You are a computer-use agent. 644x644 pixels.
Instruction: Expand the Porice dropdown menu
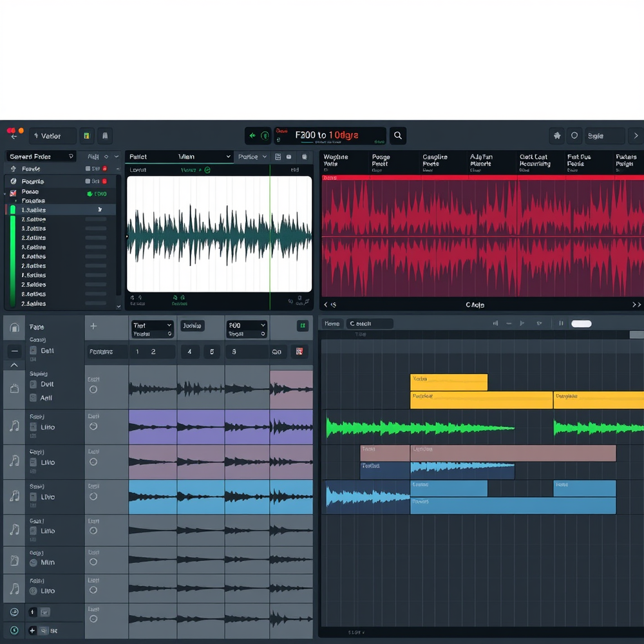coord(252,156)
